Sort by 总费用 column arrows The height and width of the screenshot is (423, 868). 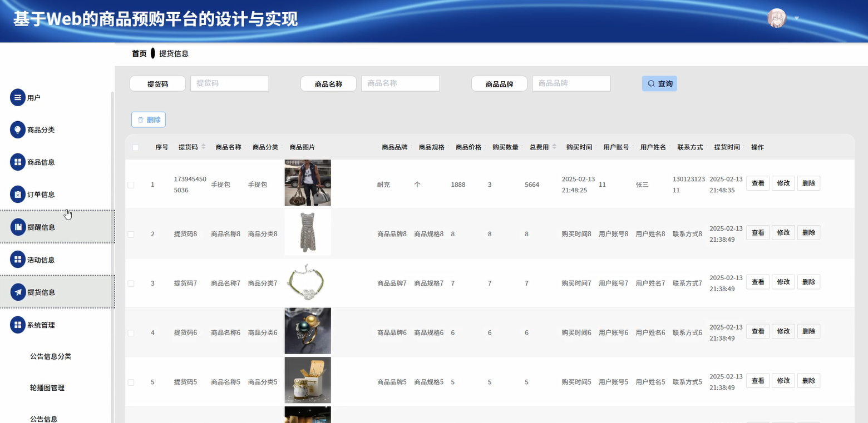[554, 147]
